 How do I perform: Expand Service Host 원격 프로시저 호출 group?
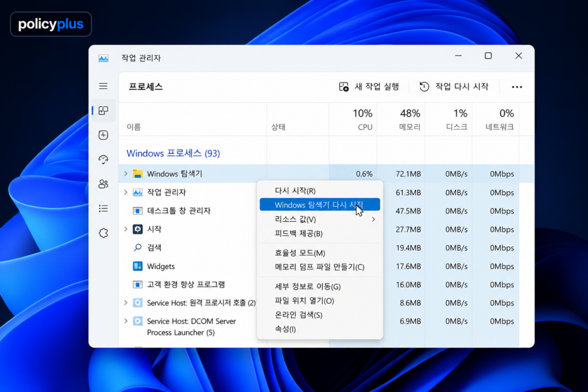[126, 302]
